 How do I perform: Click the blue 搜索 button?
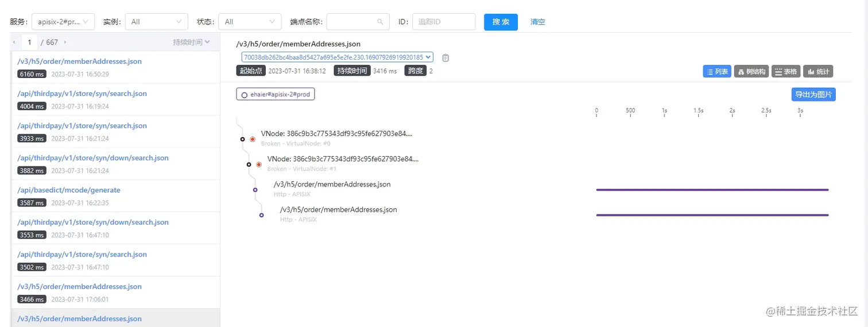[x=501, y=22]
